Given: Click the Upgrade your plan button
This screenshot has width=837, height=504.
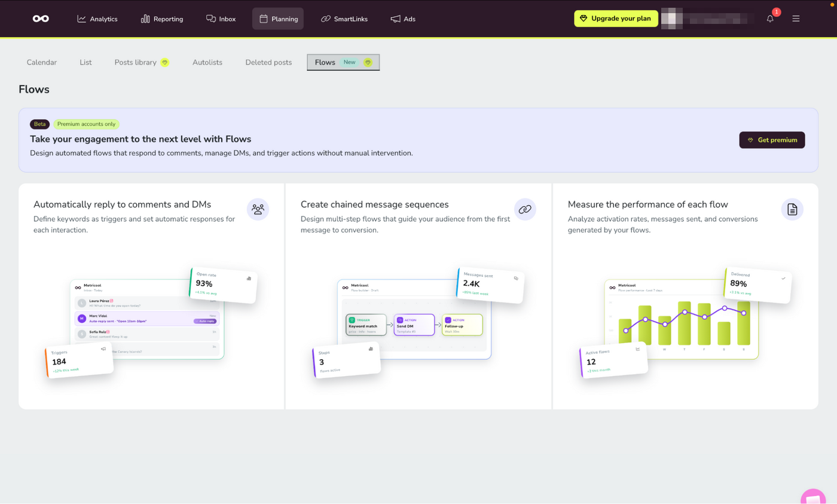Looking at the screenshot, I should (616, 19).
